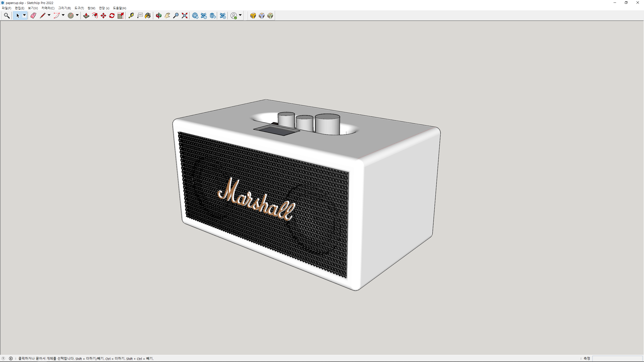Pick the Tape Measure tool
Image resolution: width=644 pixels, height=362 pixels.
pos(131,16)
